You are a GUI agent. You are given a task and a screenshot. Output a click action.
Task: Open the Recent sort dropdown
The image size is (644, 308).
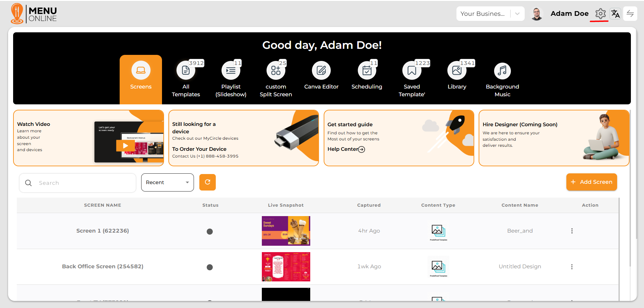pyautogui.click(x=167, y=182)
